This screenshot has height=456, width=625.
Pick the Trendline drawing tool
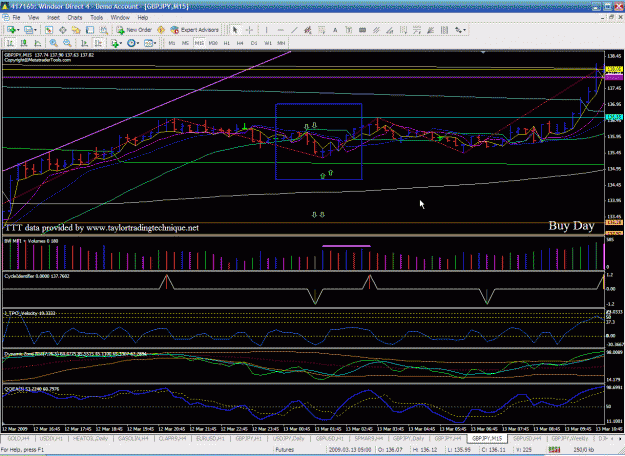(294, 30)
